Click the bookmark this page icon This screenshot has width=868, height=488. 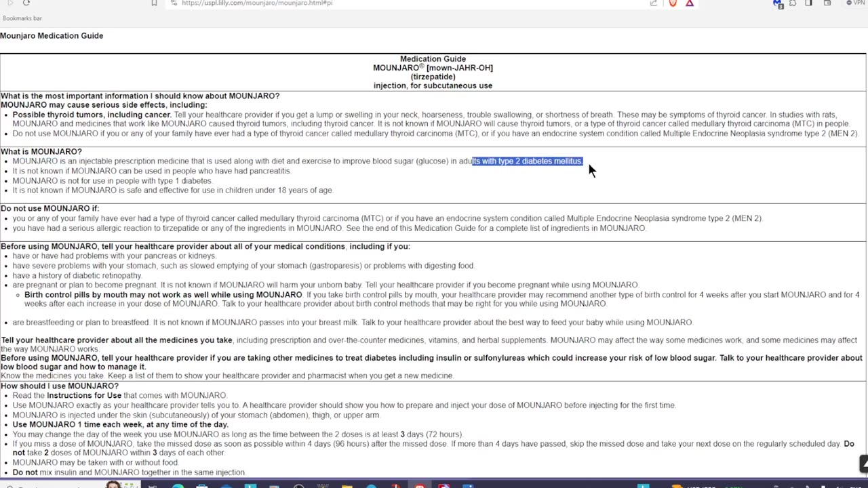(154, 3)
